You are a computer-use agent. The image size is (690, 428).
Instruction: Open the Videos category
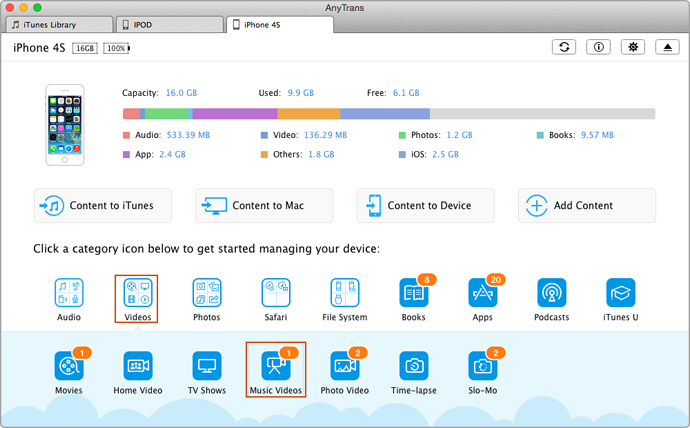point(138,298)
